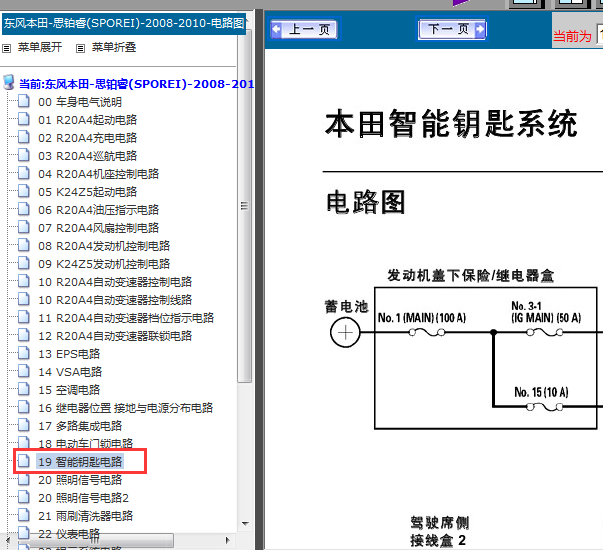Click battery symbol labeled 蓄电池
This screenshot has height=550, width=603.
(345, 333)
